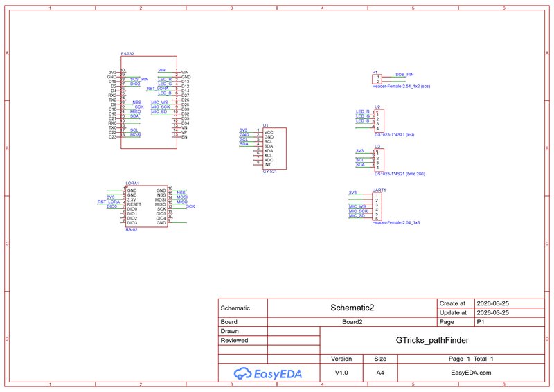554x392 pixels.
Task: Click the 'Reviewed' field label
Action: coord(234,340)
